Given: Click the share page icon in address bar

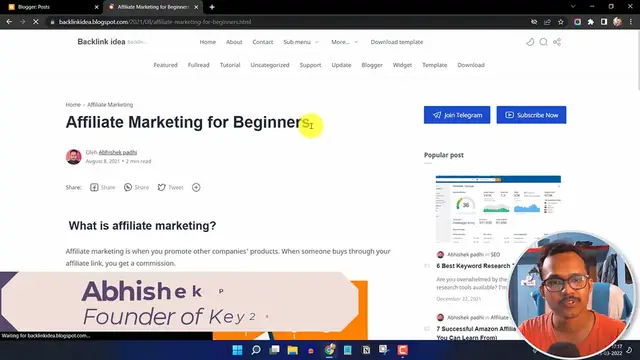Looking at the screenshot, I should pyautogui.click(x=547, y=22).
